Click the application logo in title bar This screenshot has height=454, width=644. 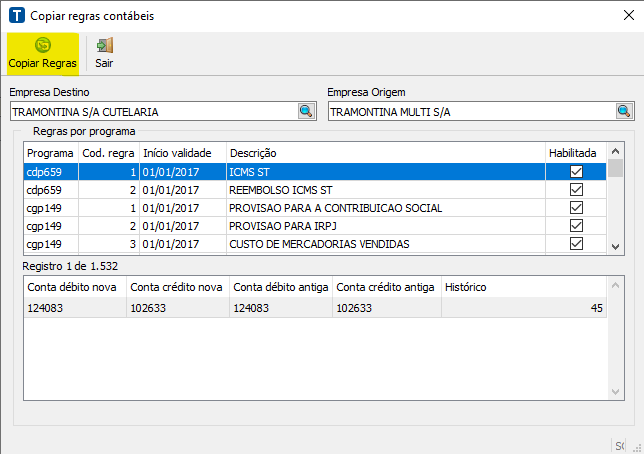16,17
